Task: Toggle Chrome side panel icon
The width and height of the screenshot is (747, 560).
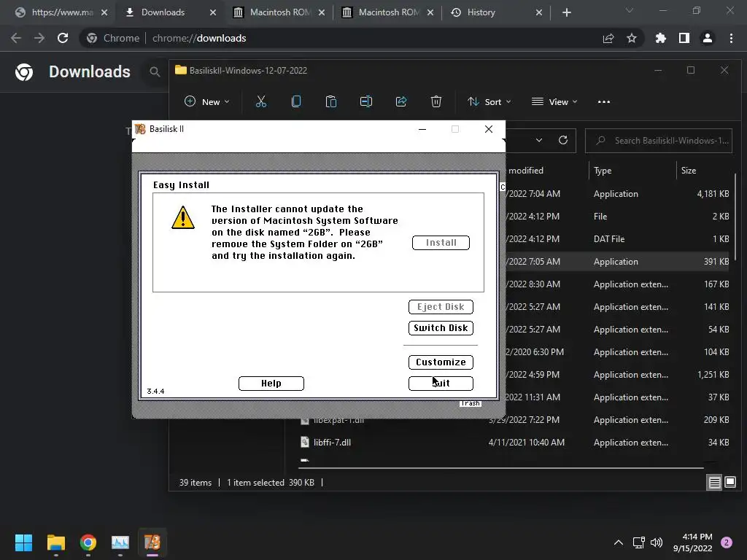Action: point(684,38)
